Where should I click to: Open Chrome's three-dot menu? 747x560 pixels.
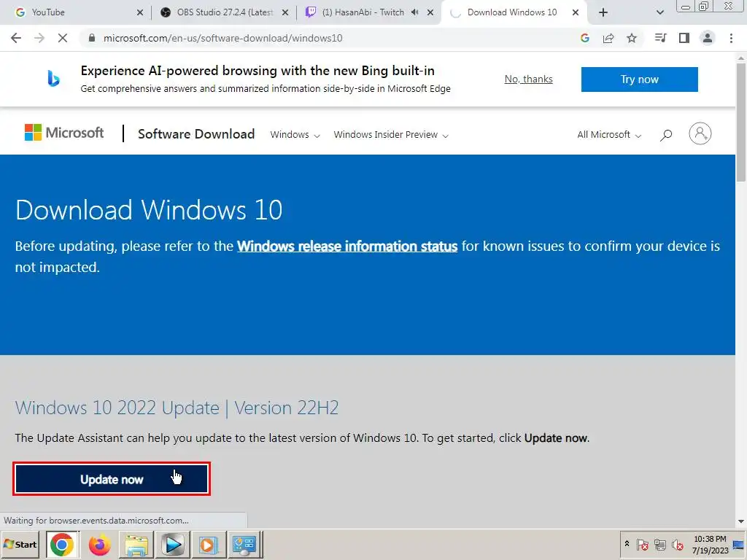coord(731,38)
